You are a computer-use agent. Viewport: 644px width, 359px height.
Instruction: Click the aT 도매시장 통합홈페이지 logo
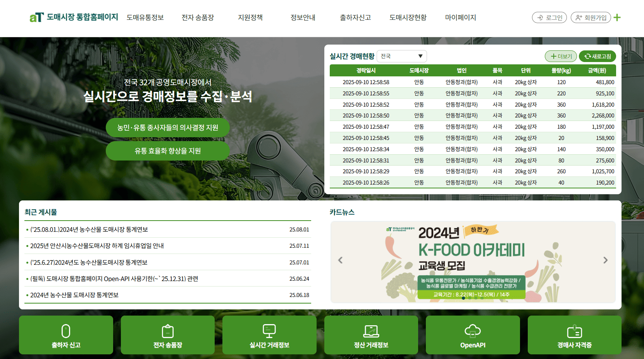[x=74, y=17]
